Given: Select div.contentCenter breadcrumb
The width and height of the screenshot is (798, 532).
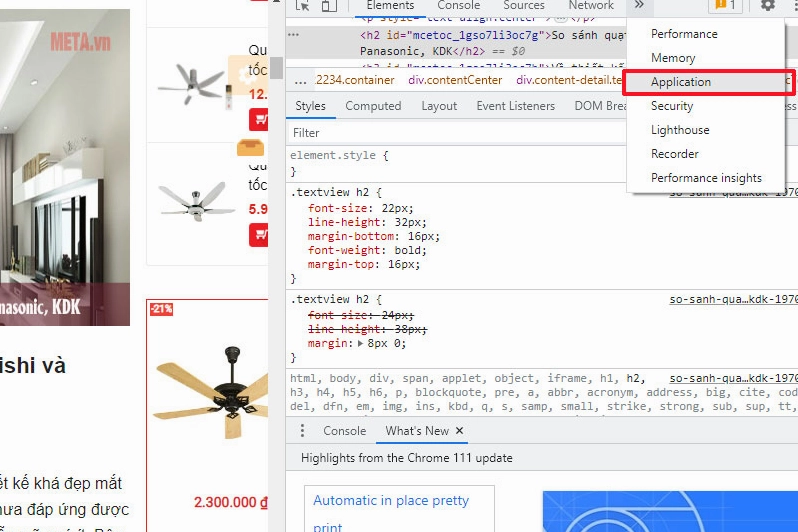Looking at the screenshot, I should coord(455,80).
